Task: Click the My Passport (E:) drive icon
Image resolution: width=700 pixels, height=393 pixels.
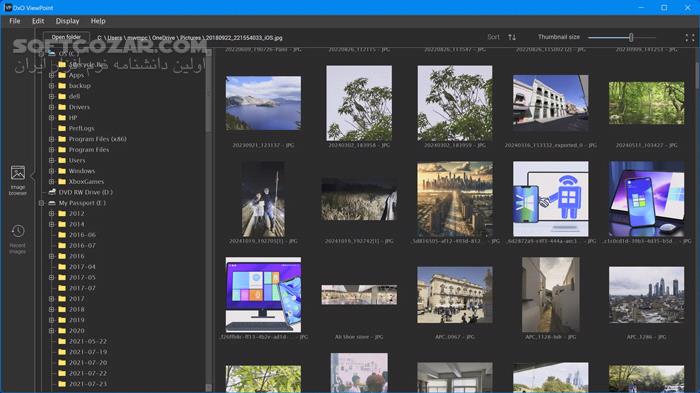Action: pos(52,203)
